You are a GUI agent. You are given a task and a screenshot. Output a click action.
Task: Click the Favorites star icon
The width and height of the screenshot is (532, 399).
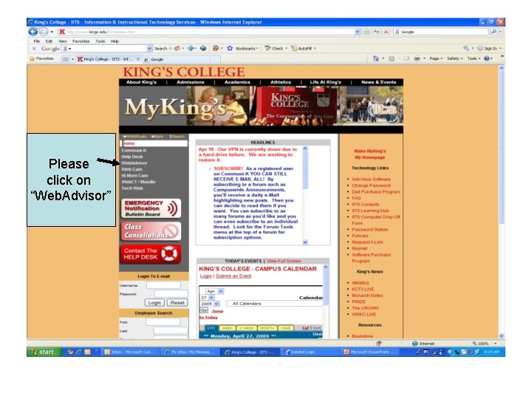[33, 58]
